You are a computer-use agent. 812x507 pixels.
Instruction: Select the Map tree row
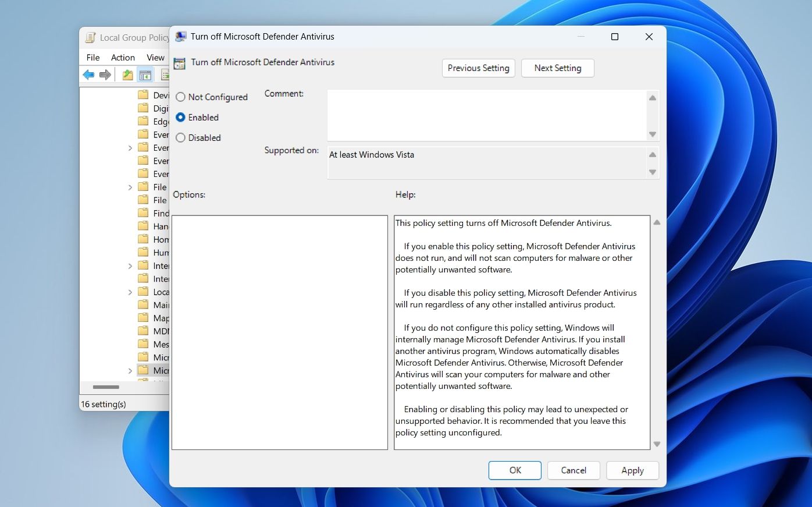click(153, 318)
